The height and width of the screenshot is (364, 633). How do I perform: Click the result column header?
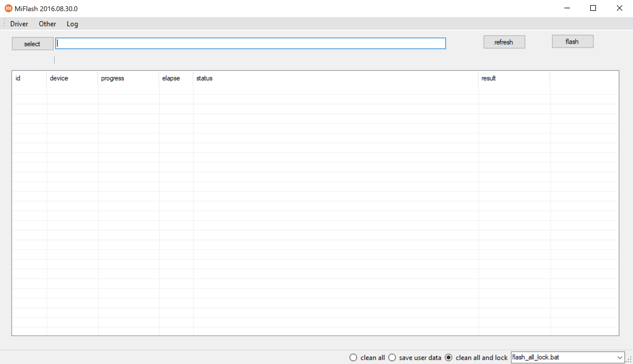click(x=514, y=78)
